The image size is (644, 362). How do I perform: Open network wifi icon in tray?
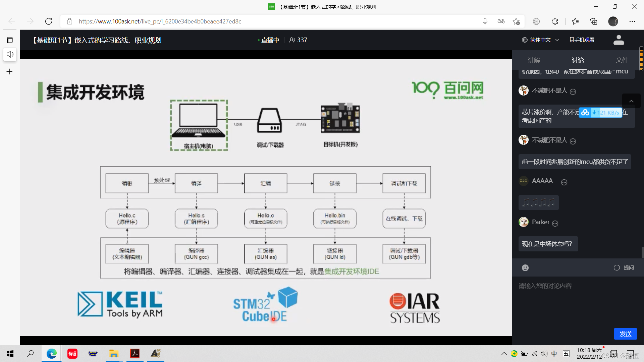point(535,354)
